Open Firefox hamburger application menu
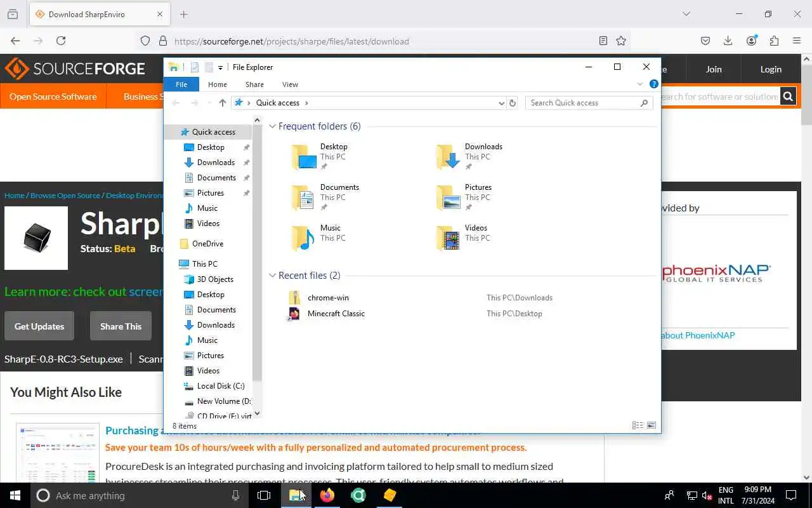 pos(797,41)
